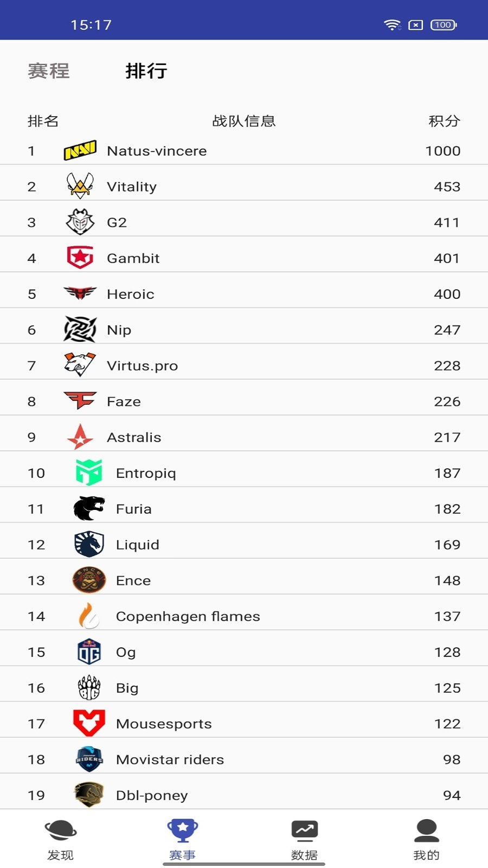Tap the Vitality bee logo
This screenshot has height=868, width=488.
click(80, 186)
